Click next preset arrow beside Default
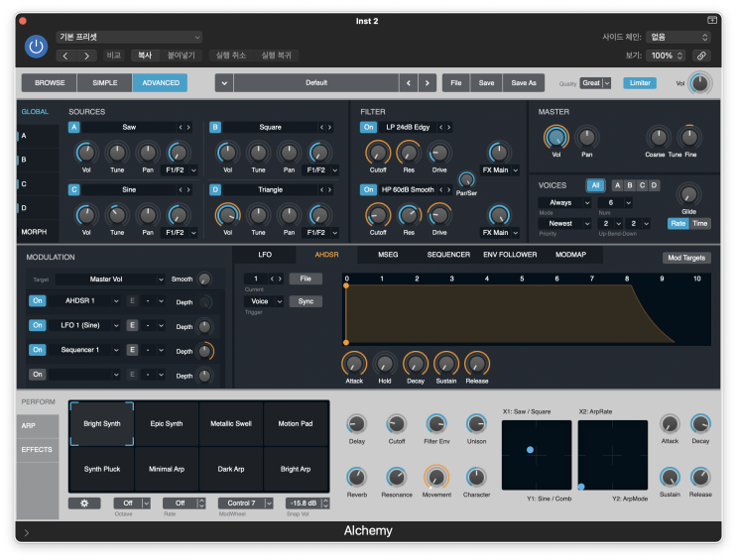This screenshot has width=737, height=560. (429, 83)
